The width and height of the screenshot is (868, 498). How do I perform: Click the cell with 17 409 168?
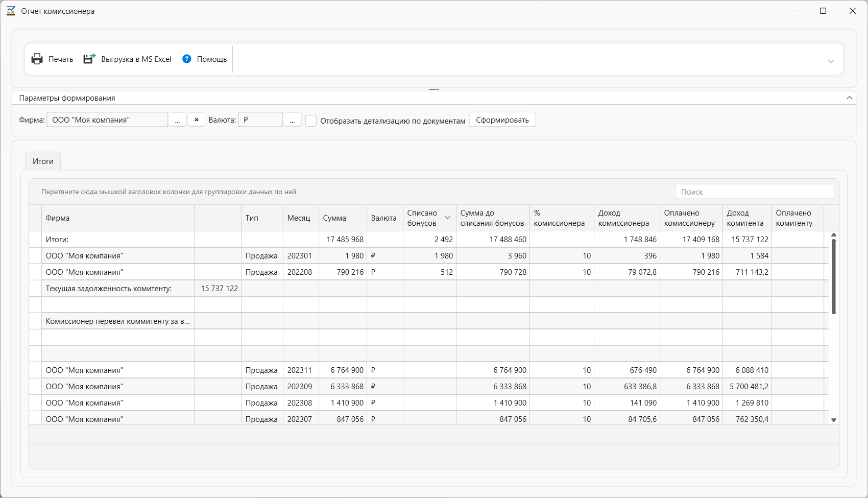pos(691,240)
